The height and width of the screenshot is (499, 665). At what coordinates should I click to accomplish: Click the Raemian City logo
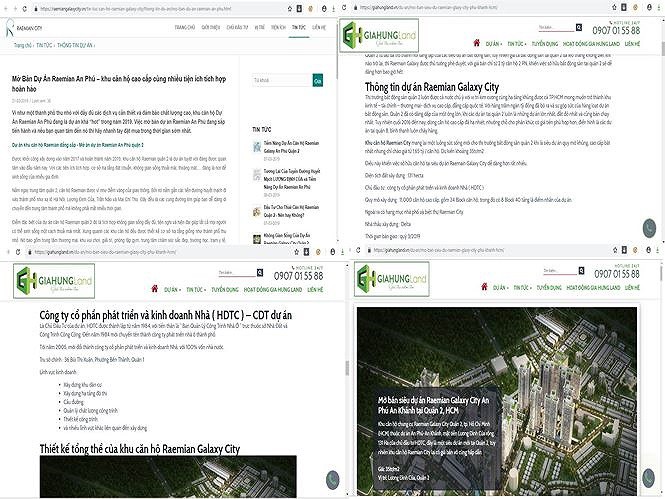24,28
